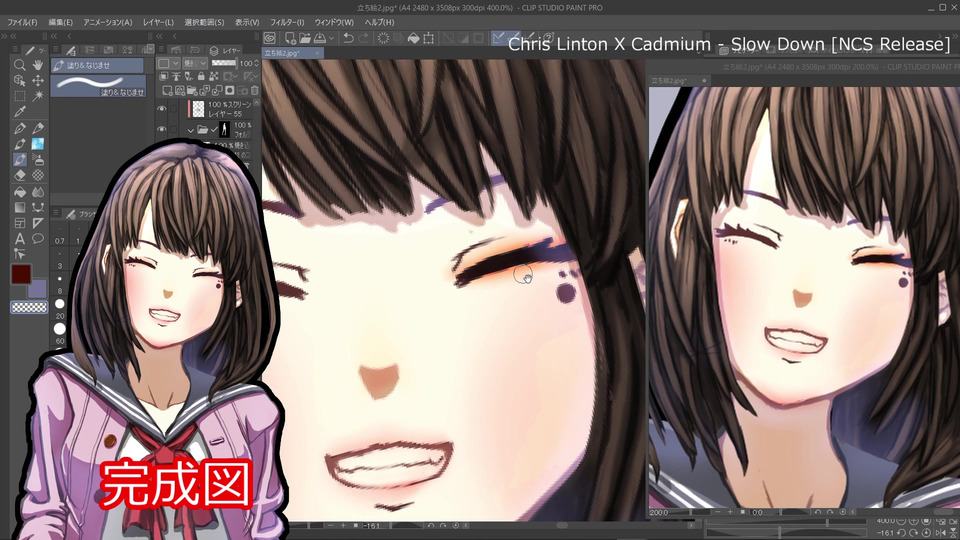960x540 pixels.
Task: Toggle lock layer padlock icon
Action: pos(201,77)
